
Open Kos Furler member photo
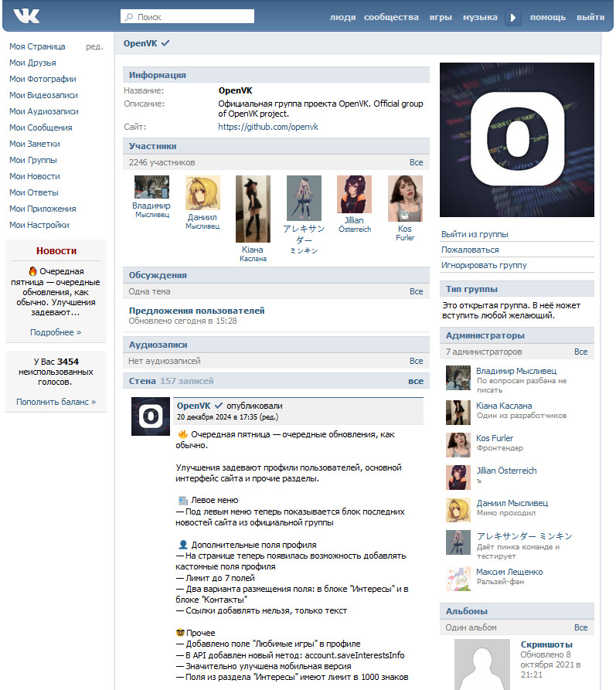click(405, 199)
